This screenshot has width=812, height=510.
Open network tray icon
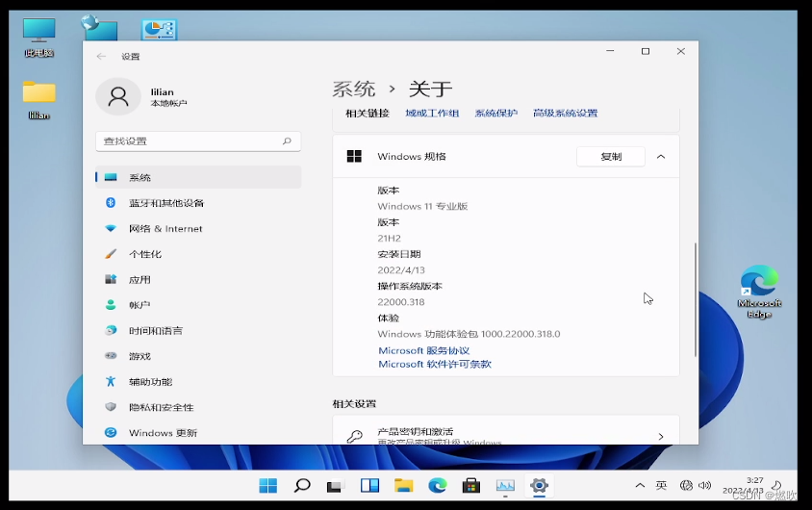pyautogui.click(x=686, y=485)
